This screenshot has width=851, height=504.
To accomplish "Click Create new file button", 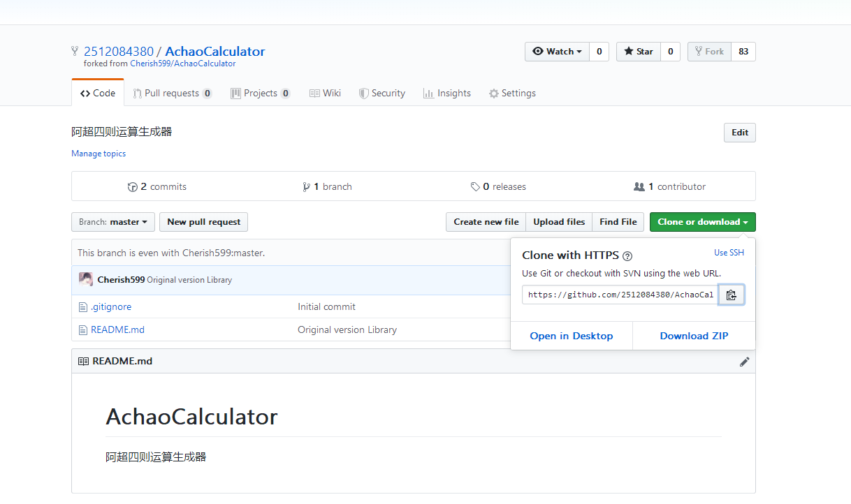I will (486, 222).
